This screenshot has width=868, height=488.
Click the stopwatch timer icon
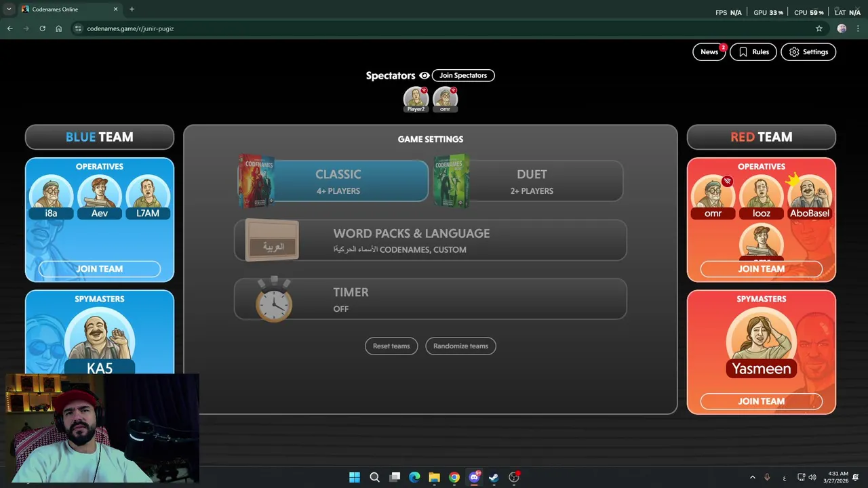tap(274, 299)
